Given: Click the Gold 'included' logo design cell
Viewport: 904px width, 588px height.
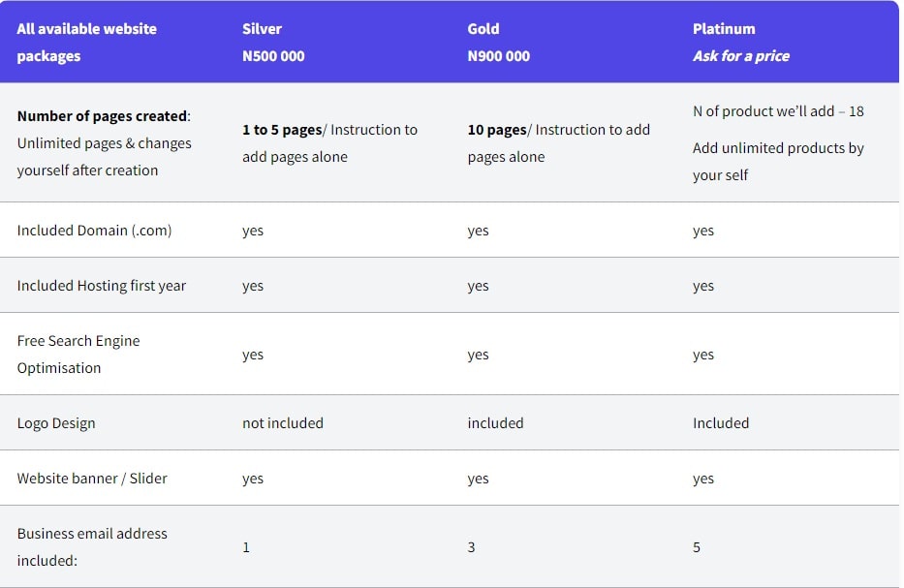Looking at the screenshot, I should coord(495,423).
